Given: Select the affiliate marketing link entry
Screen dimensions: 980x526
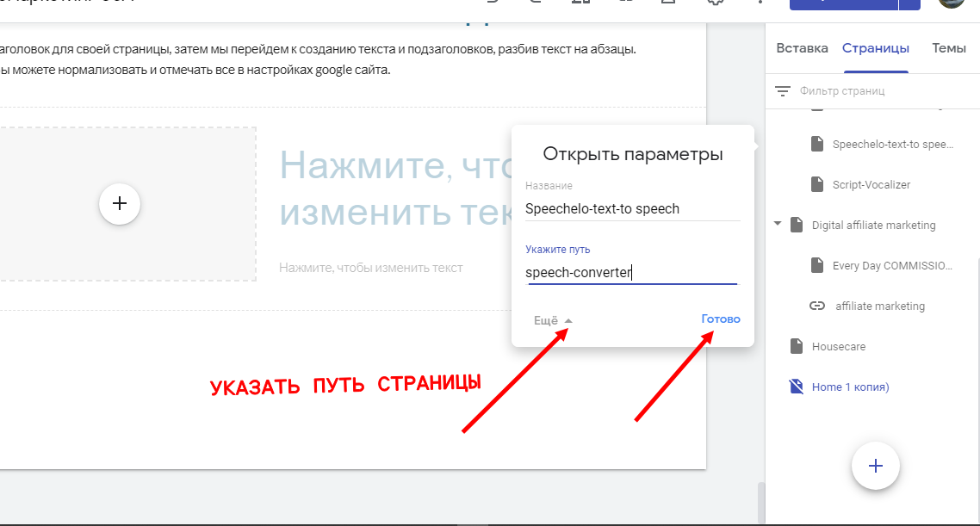Looking at the screenshot, I should (x=880, y=306).
